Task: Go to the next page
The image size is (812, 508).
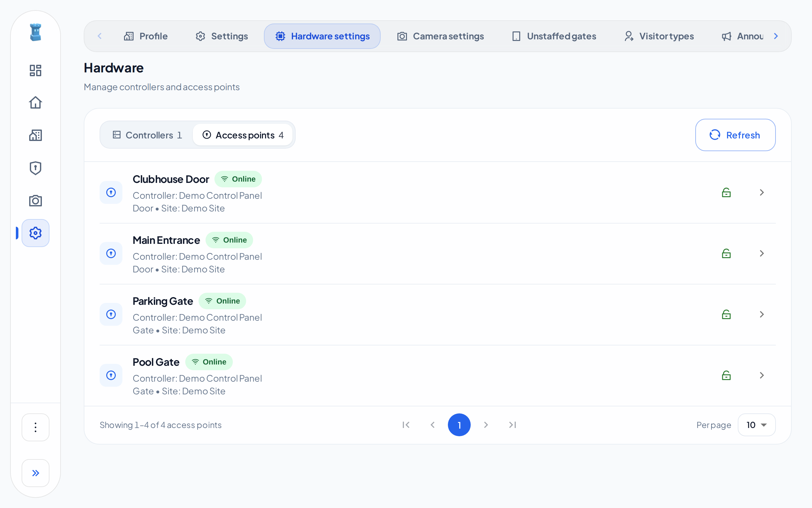Action: pos(486,425)
